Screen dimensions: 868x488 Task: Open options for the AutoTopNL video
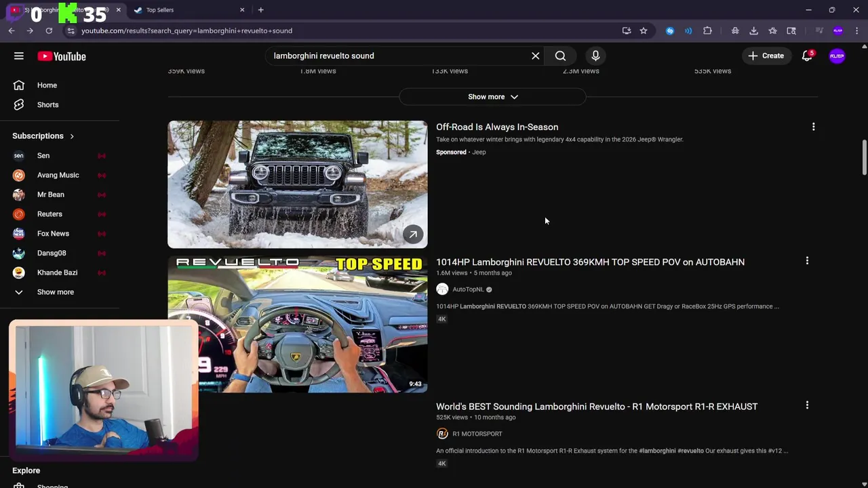pyautogui.click(x=807, y=261)
